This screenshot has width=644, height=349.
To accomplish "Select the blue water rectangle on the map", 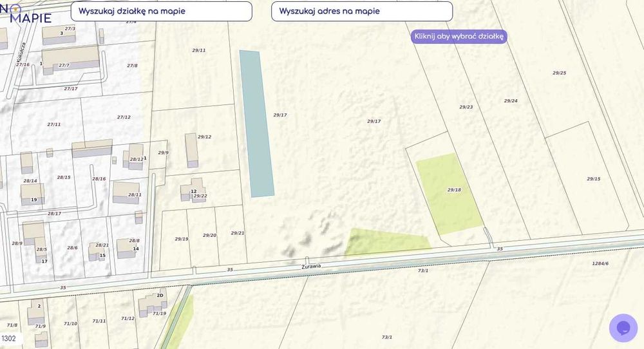I will 257,124.
